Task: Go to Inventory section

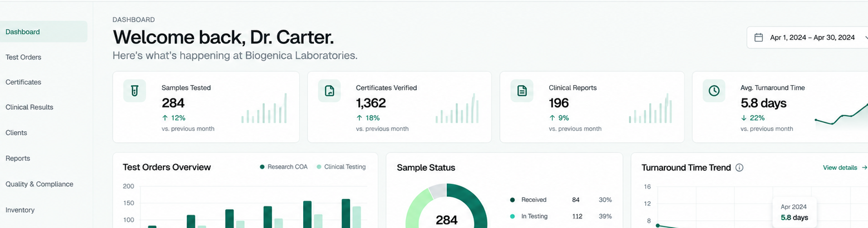Action: click(x=20, y=210)
